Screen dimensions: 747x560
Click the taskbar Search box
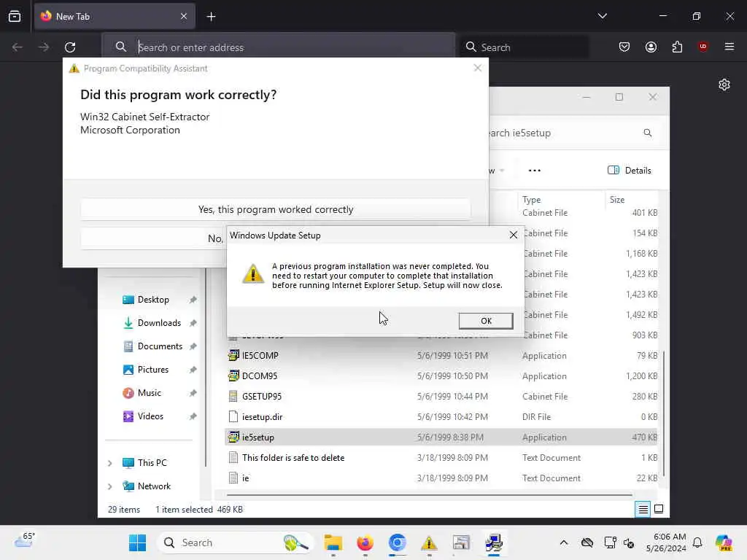(x=235, y=542)
